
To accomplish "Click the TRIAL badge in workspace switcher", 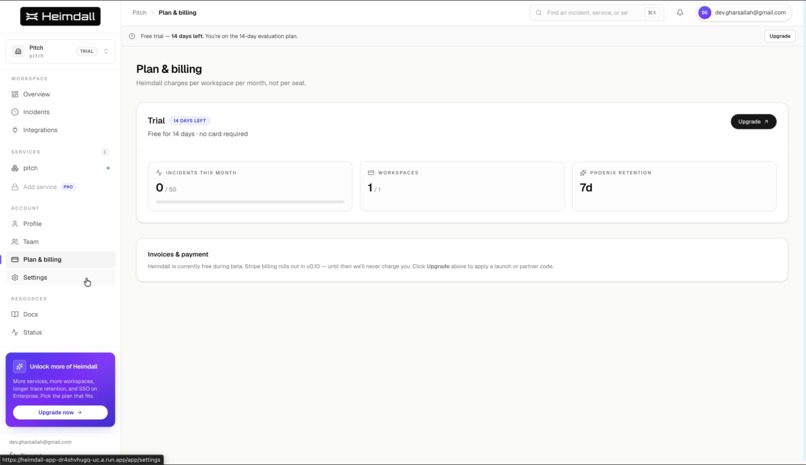I will (x=87, y=51).
